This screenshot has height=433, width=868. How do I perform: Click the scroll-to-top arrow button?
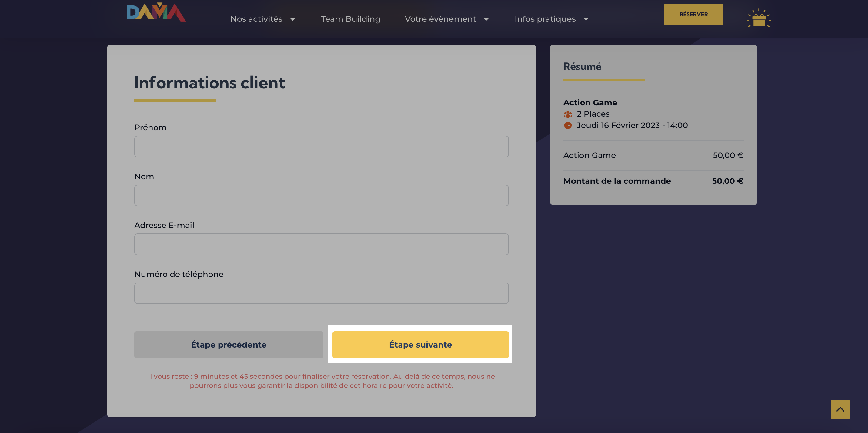[840, 409]
